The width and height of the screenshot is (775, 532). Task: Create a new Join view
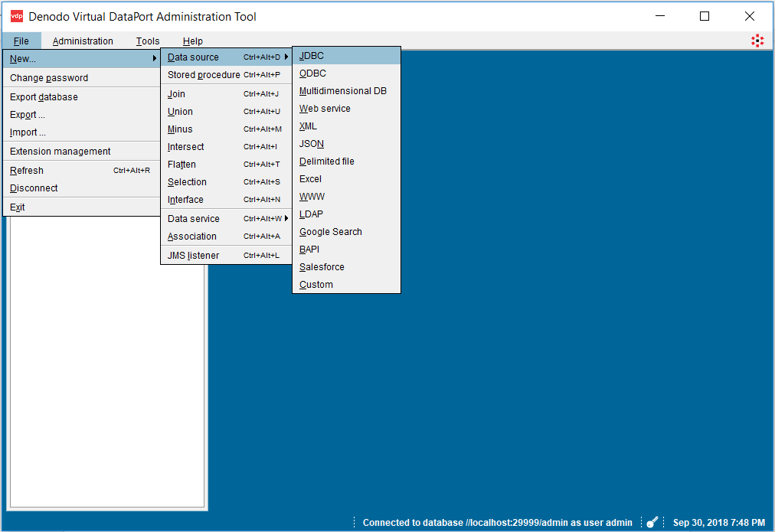coord(227,94)
